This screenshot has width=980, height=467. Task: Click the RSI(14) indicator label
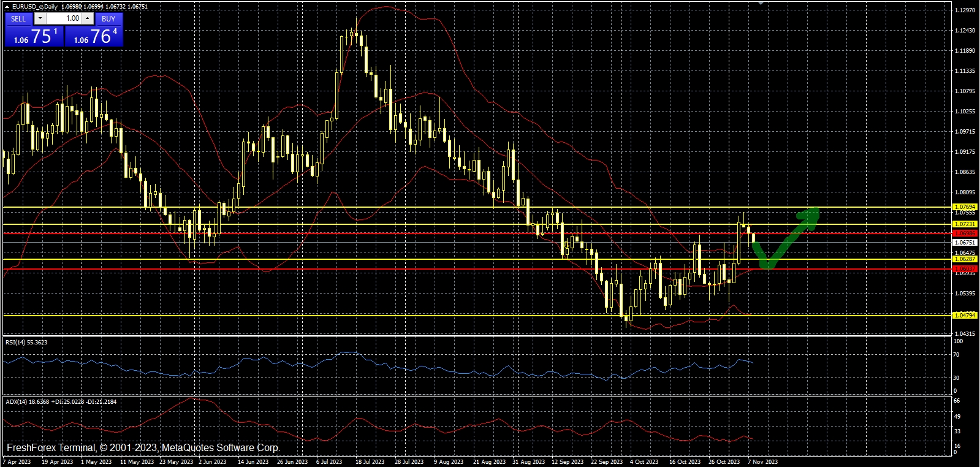(26, 343)
